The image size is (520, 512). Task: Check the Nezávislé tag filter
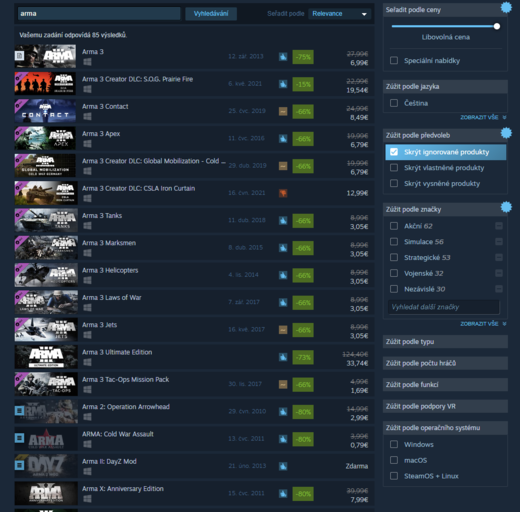(x=394, y=289)
